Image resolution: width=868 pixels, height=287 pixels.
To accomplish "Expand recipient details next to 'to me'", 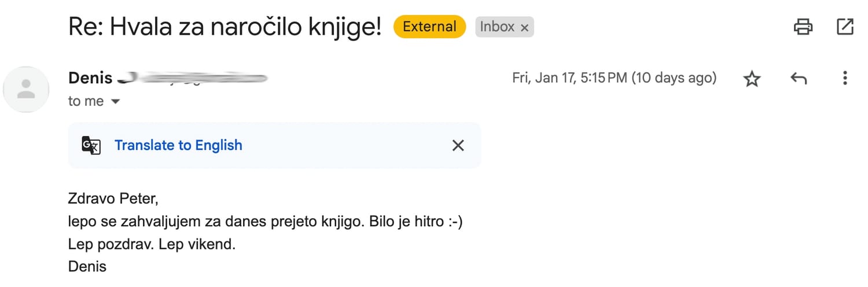I will click(115, 102).
